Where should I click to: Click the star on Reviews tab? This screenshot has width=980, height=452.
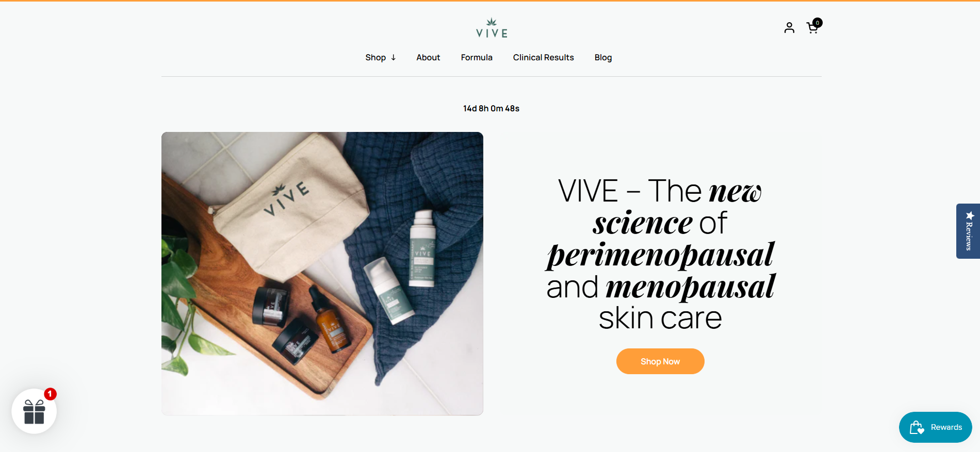(970, 215)
